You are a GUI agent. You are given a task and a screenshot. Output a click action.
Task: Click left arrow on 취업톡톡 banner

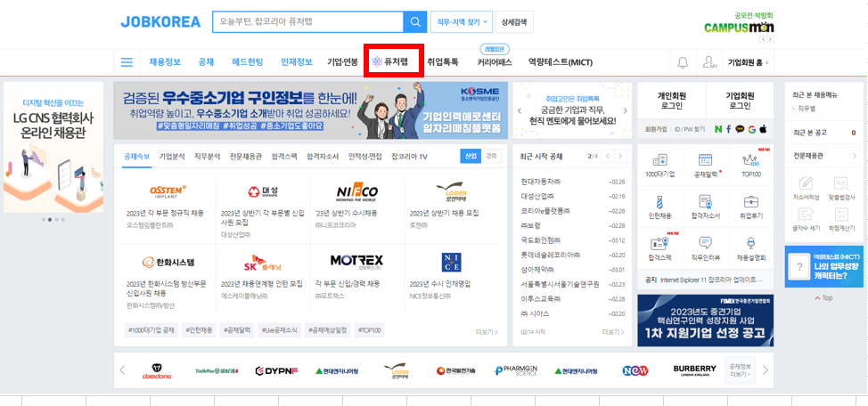520,110
